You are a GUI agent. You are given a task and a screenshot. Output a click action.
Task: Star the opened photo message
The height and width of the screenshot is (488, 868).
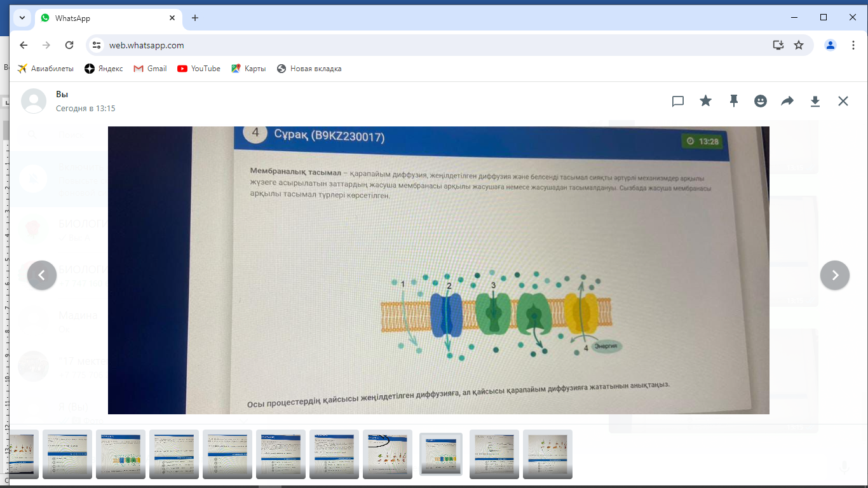[x=706, y=101]
